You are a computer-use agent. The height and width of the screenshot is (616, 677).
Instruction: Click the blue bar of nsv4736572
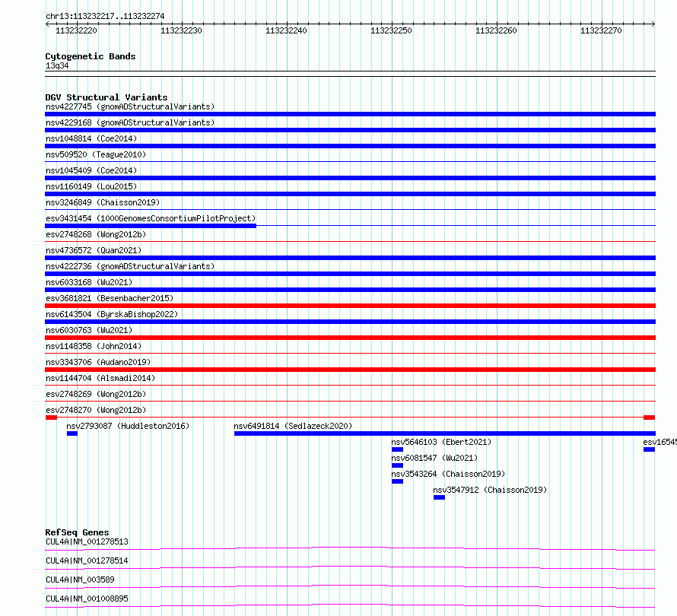(350, 258)
